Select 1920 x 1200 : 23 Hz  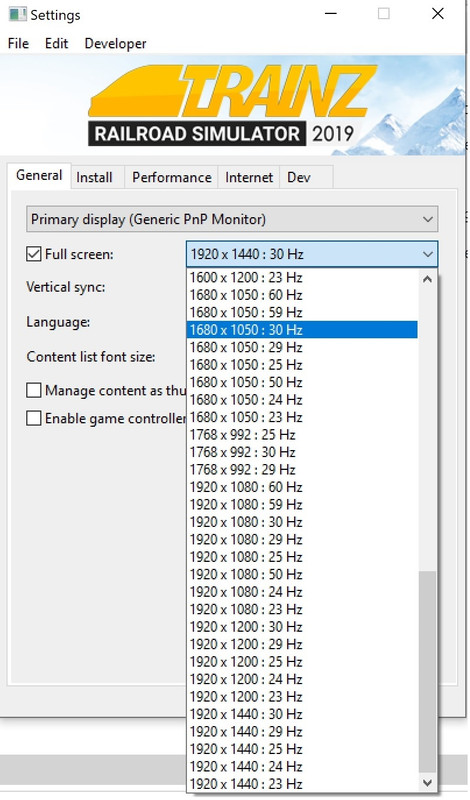point(303,697)
